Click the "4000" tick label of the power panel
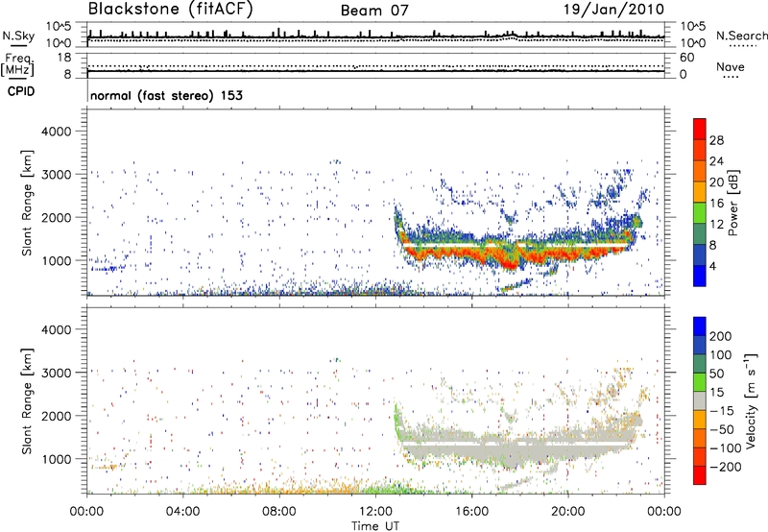The image size is (768, 532). point(57,132)
